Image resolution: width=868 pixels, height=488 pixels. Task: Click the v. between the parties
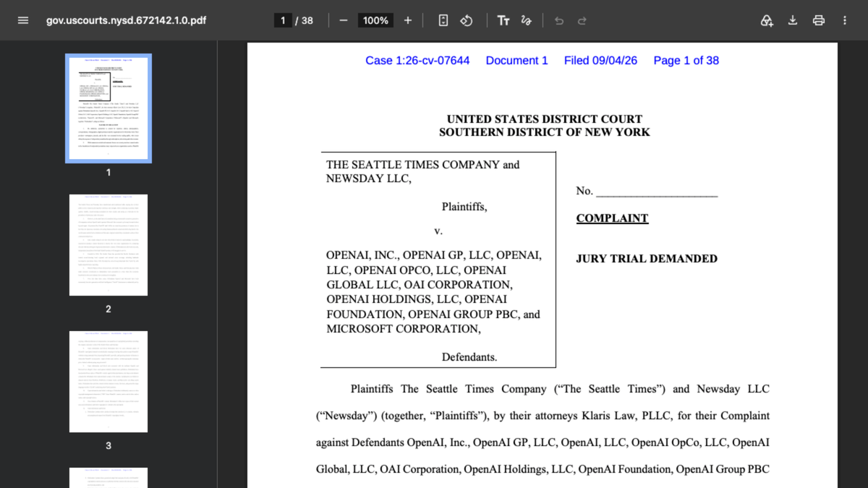[438, 231]
